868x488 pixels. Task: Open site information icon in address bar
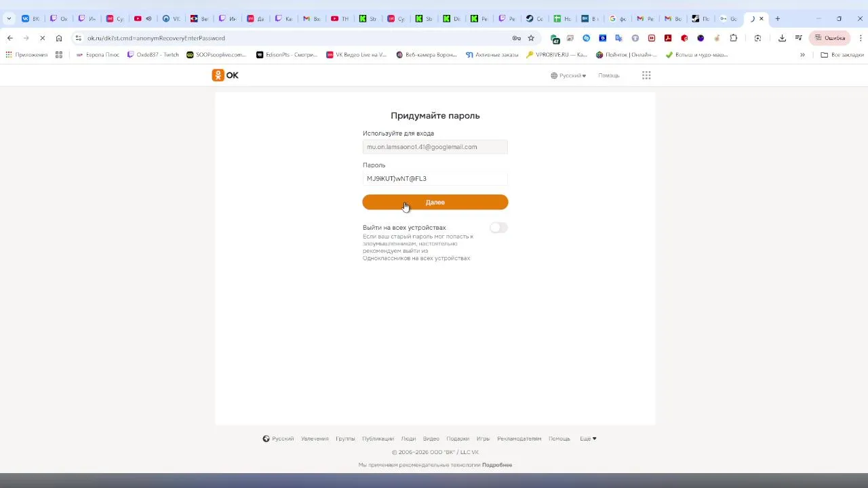(79, 38)
